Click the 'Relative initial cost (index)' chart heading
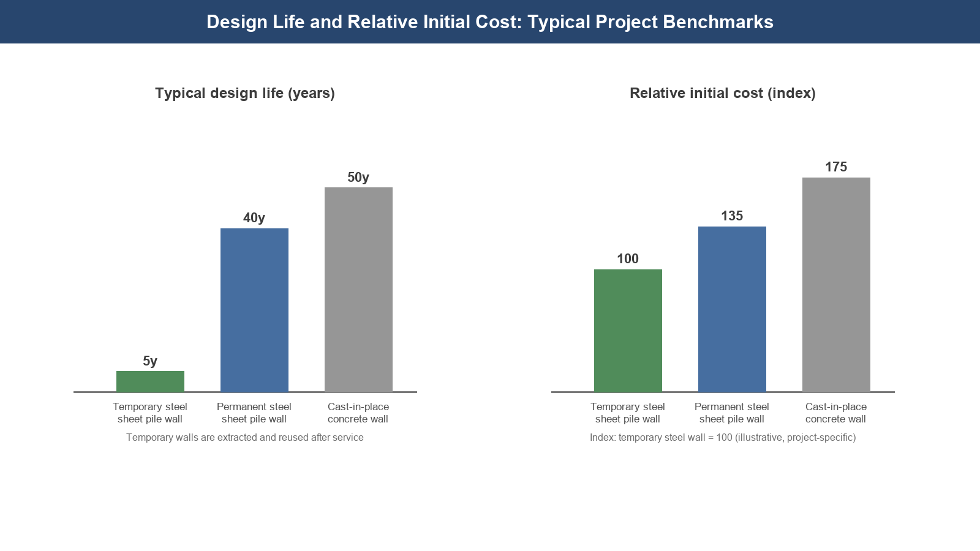Screen dimensions: 980x551 pos(723,93)
